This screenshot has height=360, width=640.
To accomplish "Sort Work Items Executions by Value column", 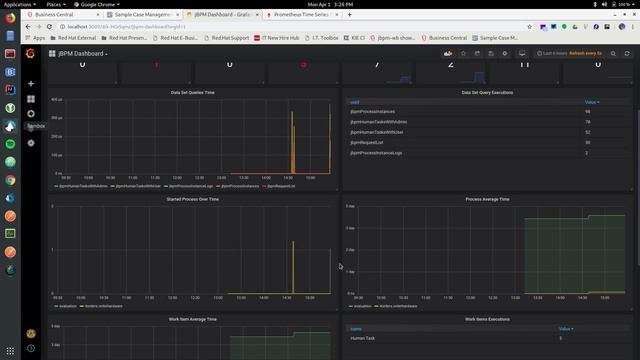I will (566, 329).
